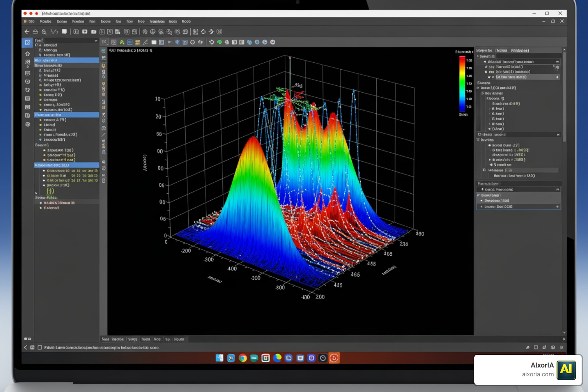
Task: Select the pencil icon in the second toolbar
Action: point(145,42)
